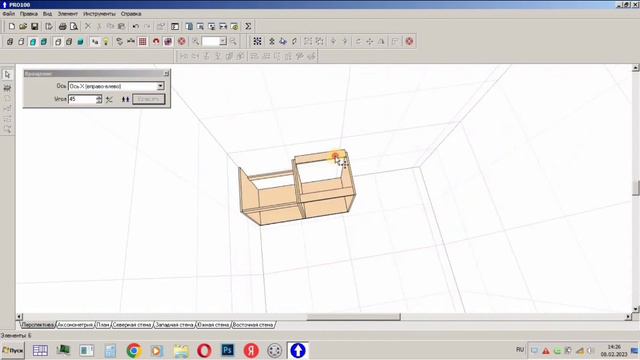640x360 pixels.
Task: Open the axis dropdown in rotation panel
Action: tap(160, 86)
